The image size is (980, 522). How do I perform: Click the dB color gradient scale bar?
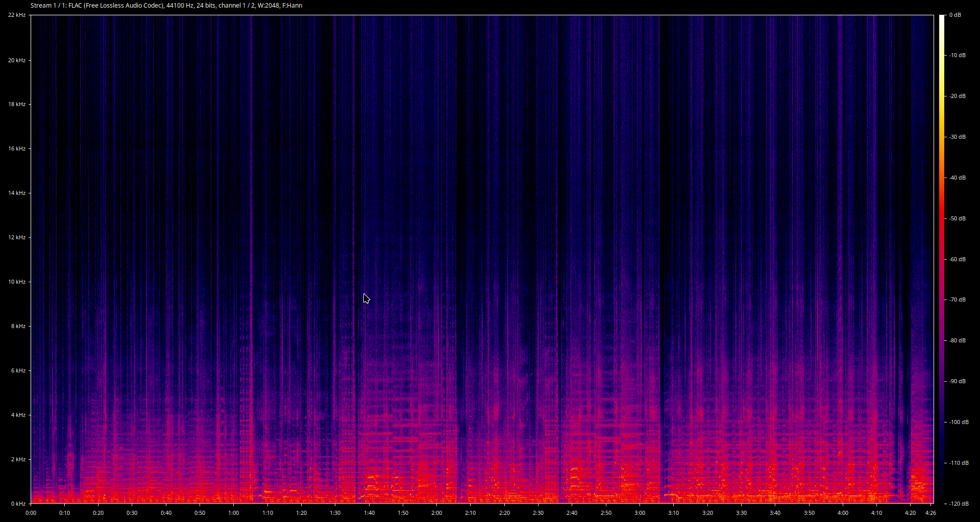point(942,259)
